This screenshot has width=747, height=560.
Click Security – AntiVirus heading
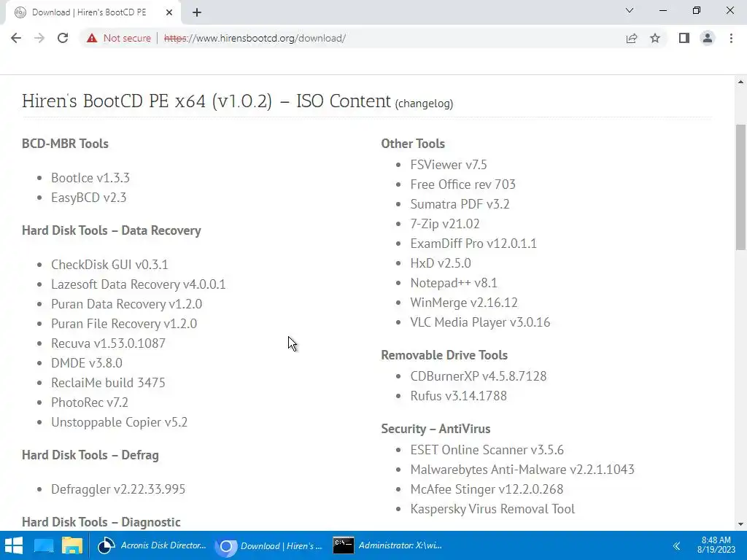click(x=436, y=429)
